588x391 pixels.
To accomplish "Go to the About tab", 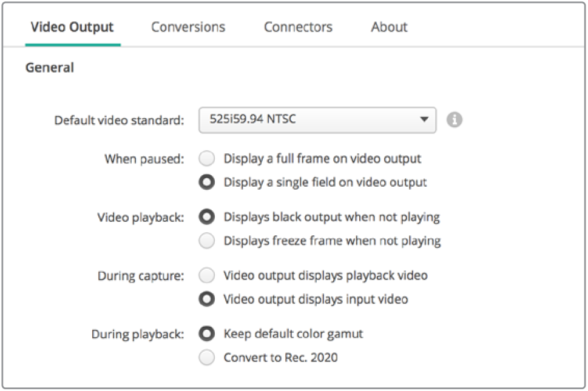I will coord(389,27).
